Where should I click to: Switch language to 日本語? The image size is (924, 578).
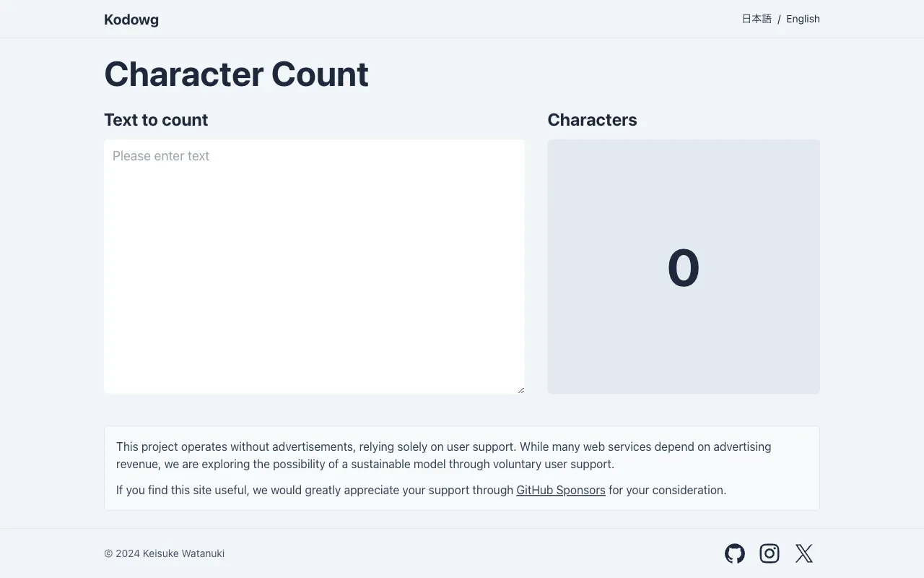757,19
